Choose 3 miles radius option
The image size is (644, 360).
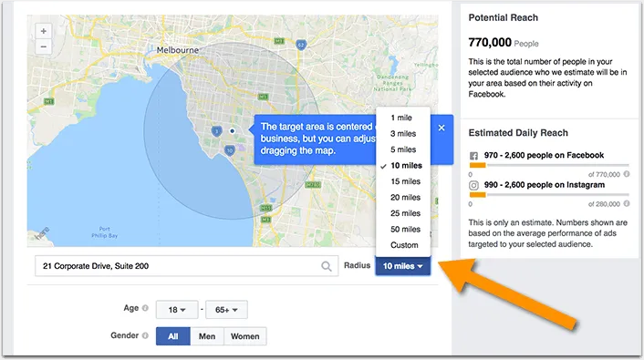[403, 134]
